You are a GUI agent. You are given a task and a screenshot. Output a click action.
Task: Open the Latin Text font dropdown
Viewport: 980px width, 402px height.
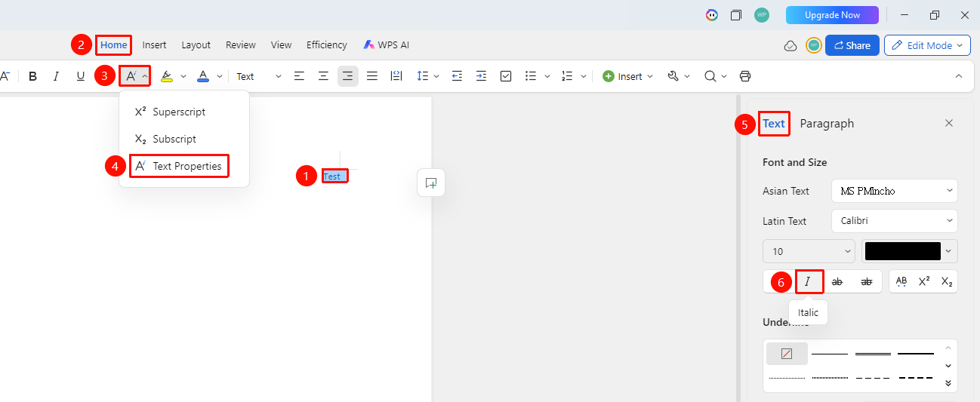tap(895, 221)
